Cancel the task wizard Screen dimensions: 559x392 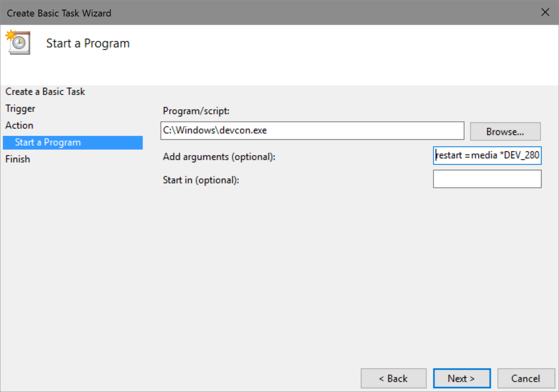(525, 378)
